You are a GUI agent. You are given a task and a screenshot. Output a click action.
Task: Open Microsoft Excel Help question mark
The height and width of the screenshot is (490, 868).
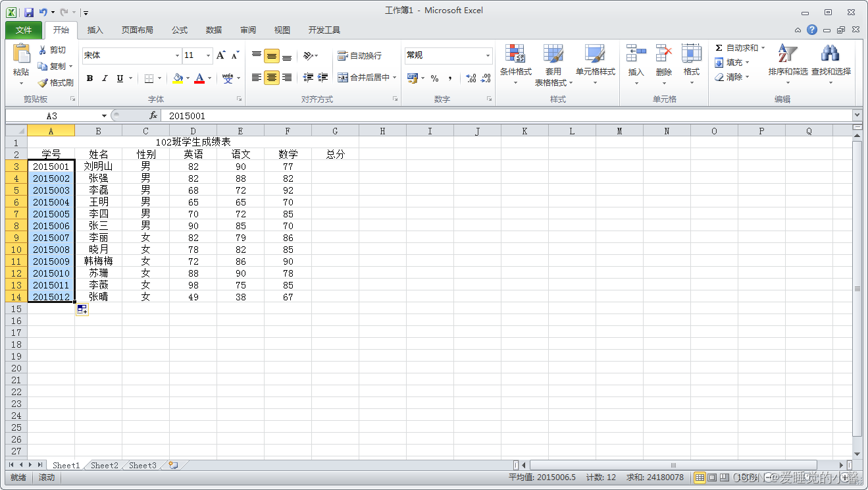click(812, 30)
